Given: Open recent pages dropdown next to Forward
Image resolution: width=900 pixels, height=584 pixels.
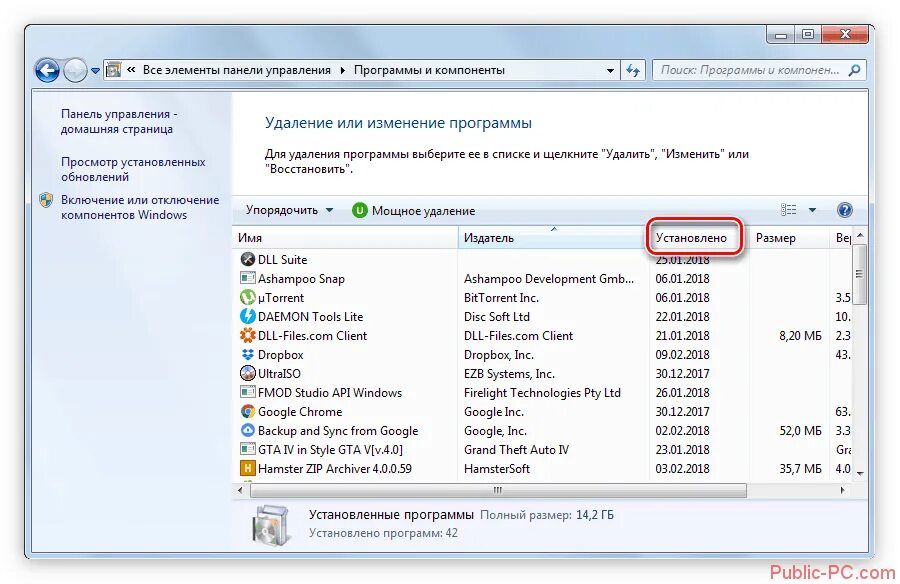Looking at the screenshot, I should click(95, 71).
